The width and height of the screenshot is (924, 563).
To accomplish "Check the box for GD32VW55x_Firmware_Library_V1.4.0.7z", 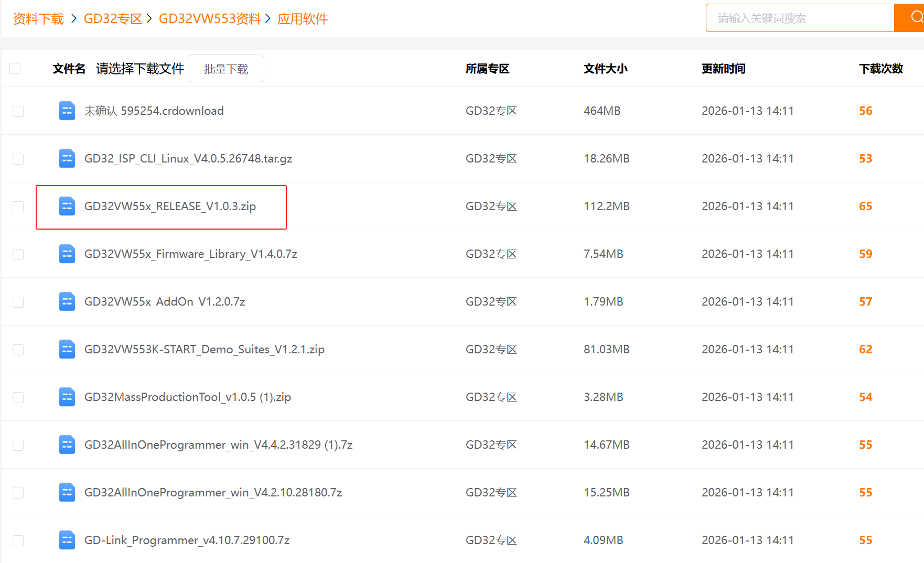I will pos(18,254).
